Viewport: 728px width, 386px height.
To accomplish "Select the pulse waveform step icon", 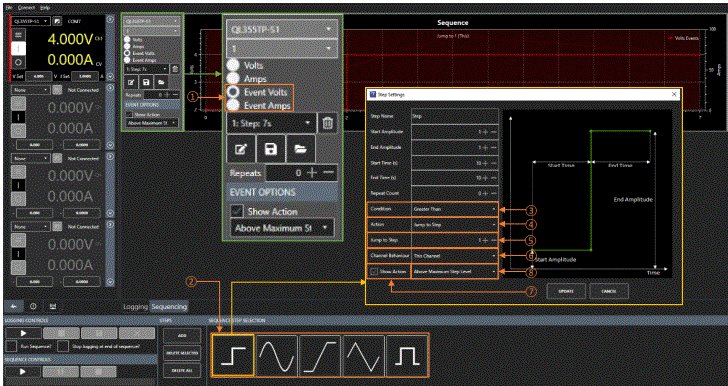I will [x=407, y=355].
